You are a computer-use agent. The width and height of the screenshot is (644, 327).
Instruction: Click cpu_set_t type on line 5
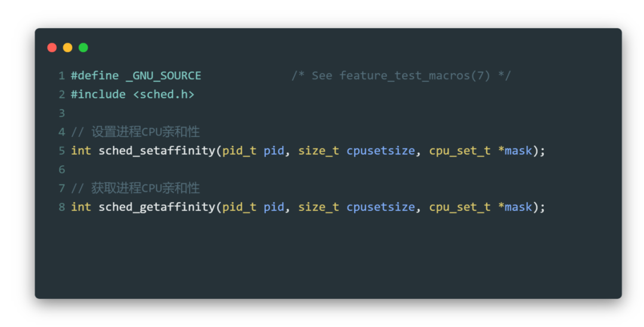point(460,151)
